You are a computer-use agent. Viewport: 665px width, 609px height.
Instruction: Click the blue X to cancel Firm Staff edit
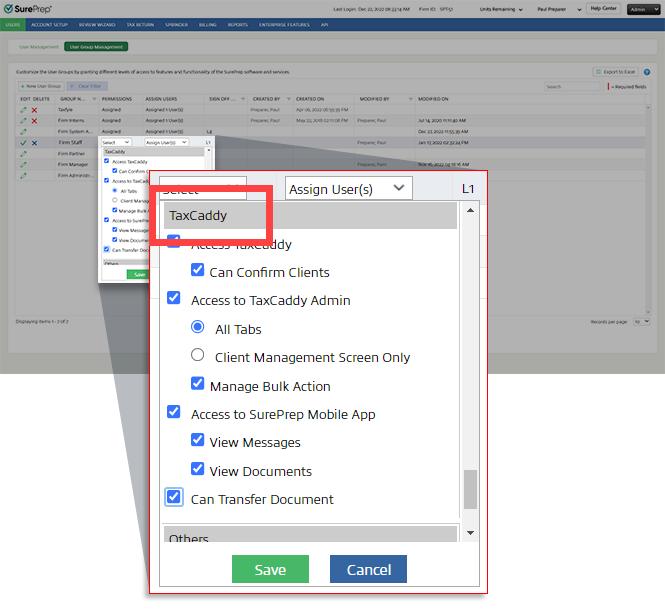tap(34, 143)
